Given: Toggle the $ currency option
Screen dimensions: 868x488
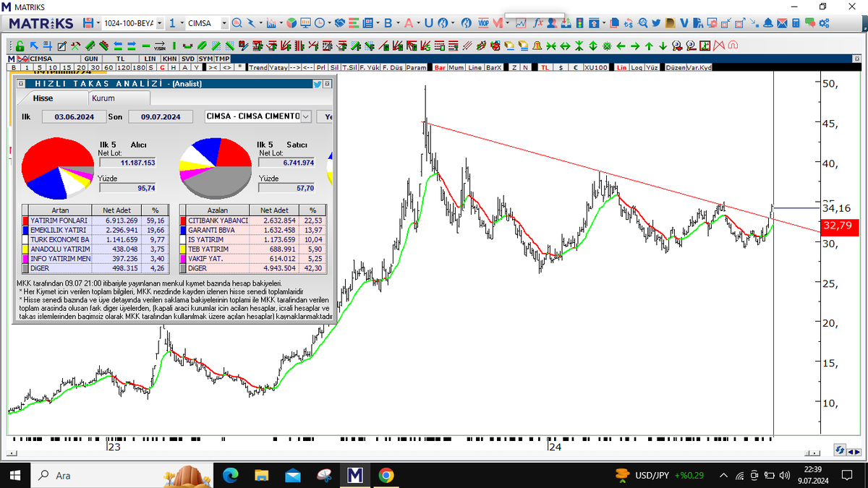Looking at the screenshot, I should [561, 68].
